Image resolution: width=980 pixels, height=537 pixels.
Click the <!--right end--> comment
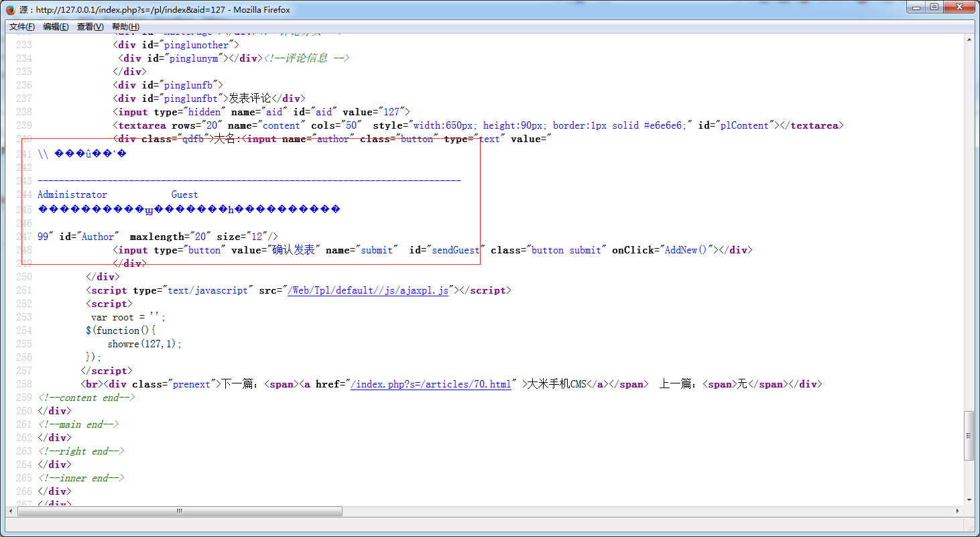pos(82,451)
